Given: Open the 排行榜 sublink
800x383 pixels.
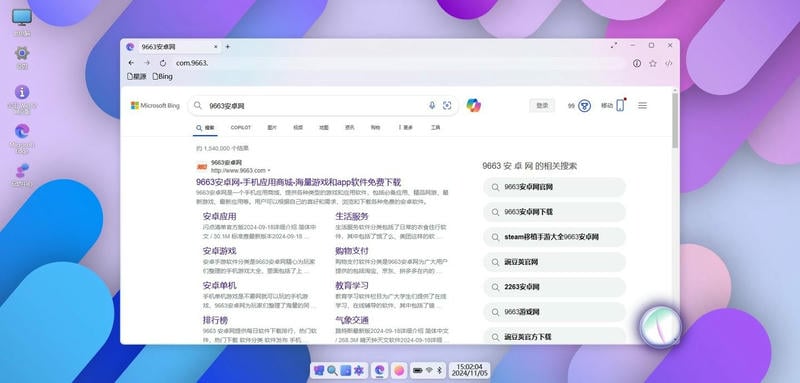Looking at the screenshot, I should [x=215, y=320].
